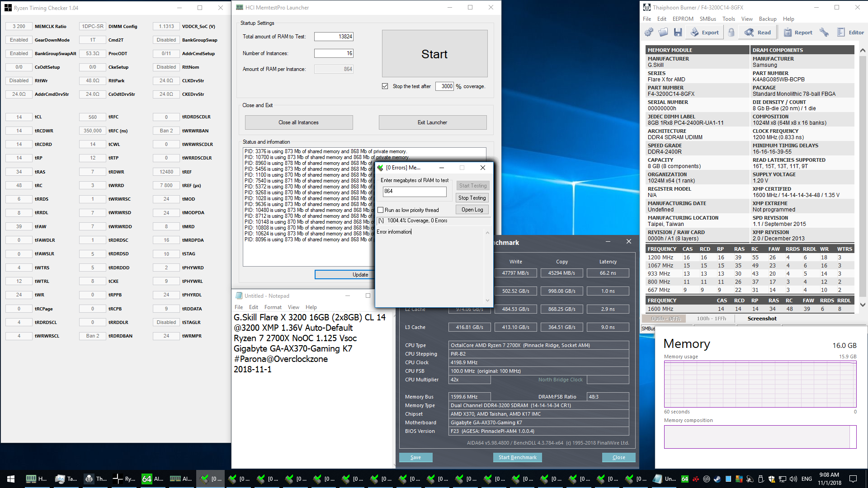Click the AIDA64 green tray icon
This screenshot has width=868, height=488.
click(685, 479)
